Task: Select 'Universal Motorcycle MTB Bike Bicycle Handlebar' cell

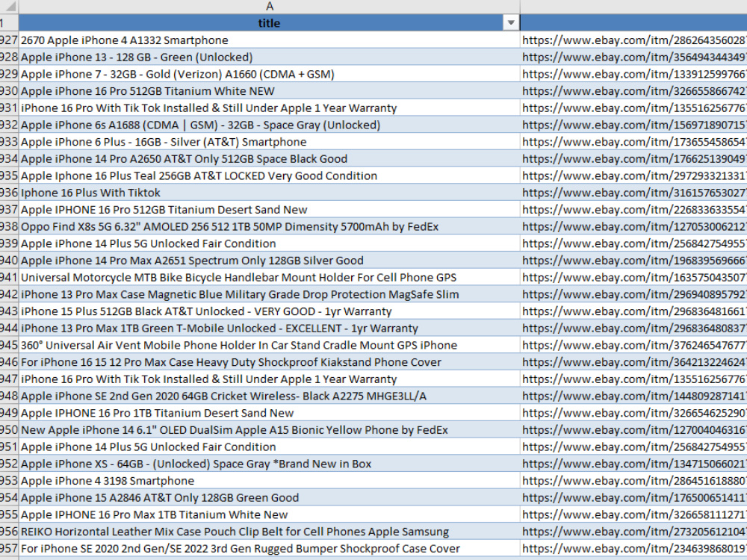Action: click(269, 278)
